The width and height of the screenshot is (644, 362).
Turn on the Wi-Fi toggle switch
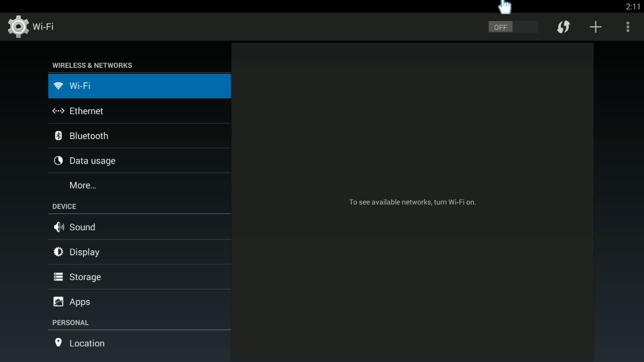click(513, 27)
